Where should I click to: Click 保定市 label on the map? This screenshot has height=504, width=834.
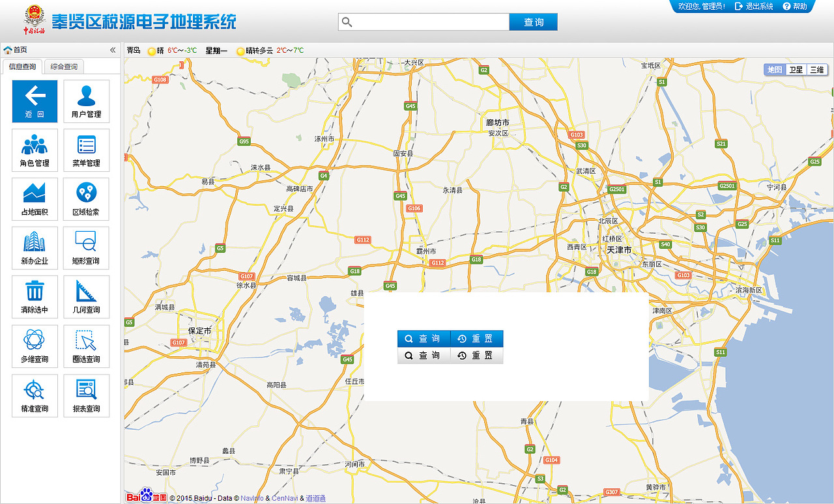tap(199, 331)
